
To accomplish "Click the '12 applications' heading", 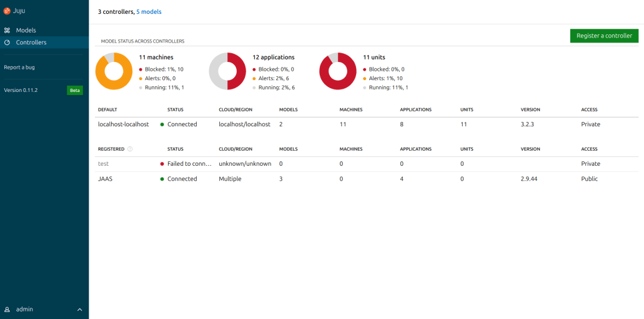I will [x=274, y=57].
